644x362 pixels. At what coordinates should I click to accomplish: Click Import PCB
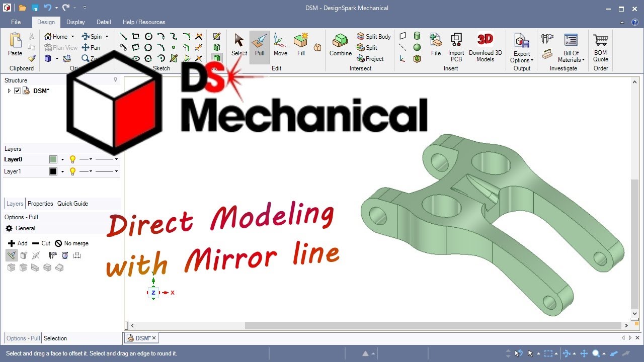(x=456, y=47)
